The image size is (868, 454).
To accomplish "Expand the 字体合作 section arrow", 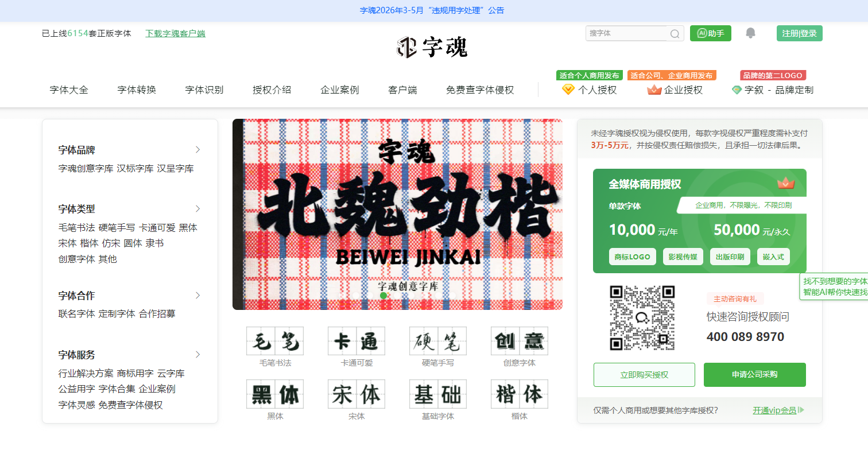I will 198,295.
